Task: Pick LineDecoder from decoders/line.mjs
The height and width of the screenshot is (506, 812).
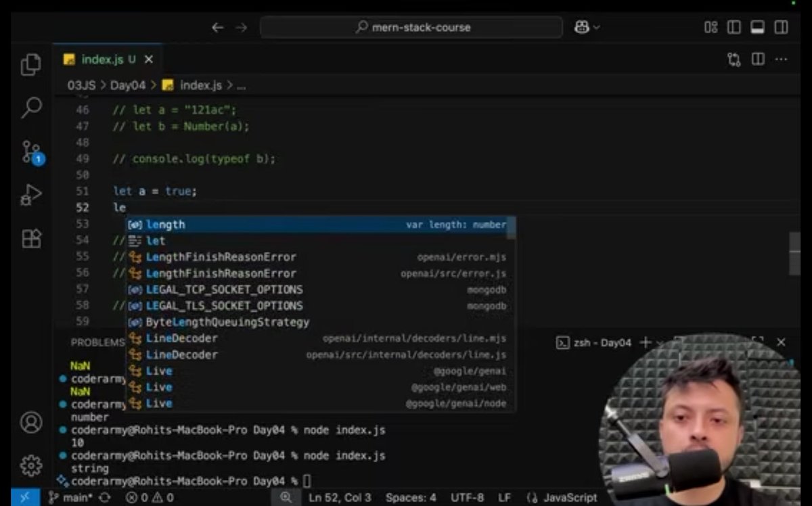Action: point(317,338)
